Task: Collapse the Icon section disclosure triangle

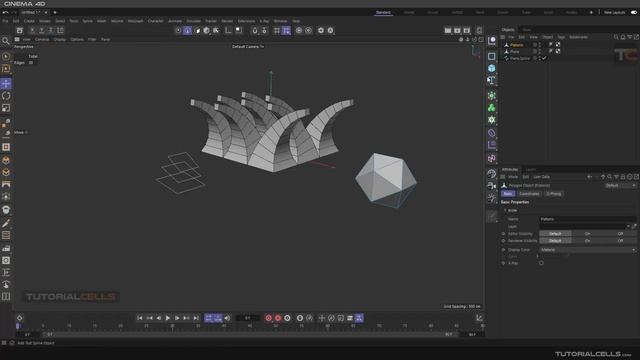Action: coord(505,211)
